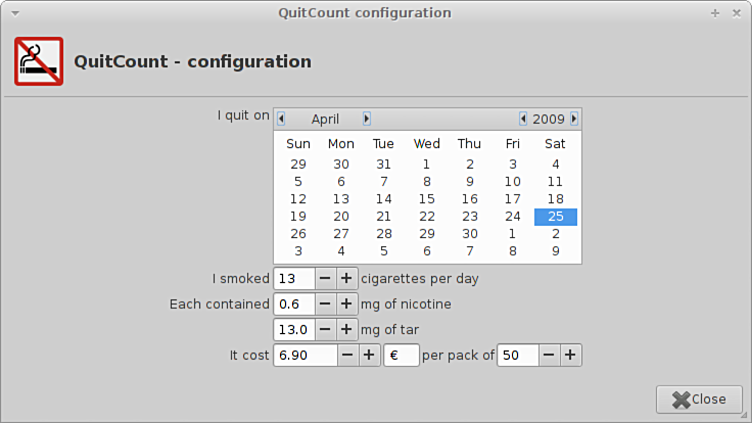Increase cigarettes per pack count
752x423 pixels.
(570, 355)
